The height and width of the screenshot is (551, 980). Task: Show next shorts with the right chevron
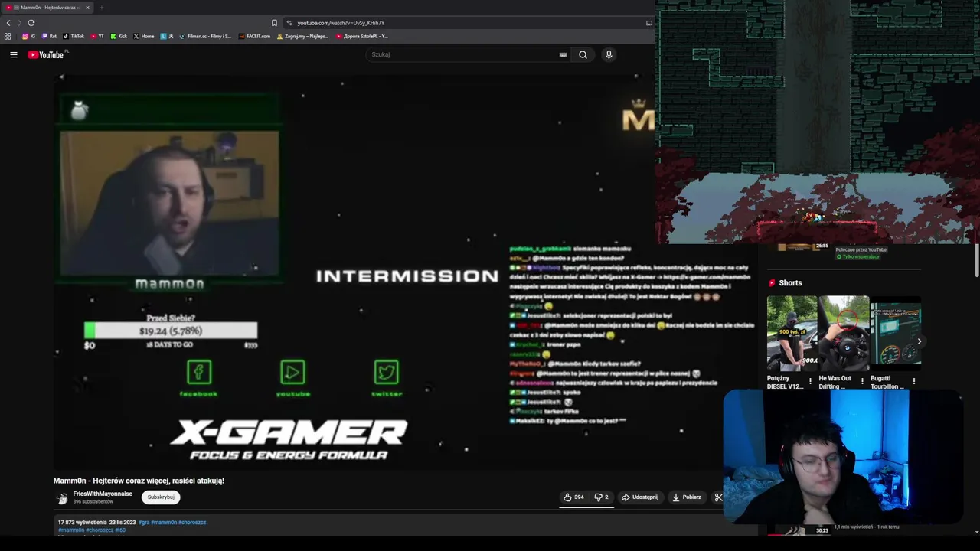coord(920,341)
